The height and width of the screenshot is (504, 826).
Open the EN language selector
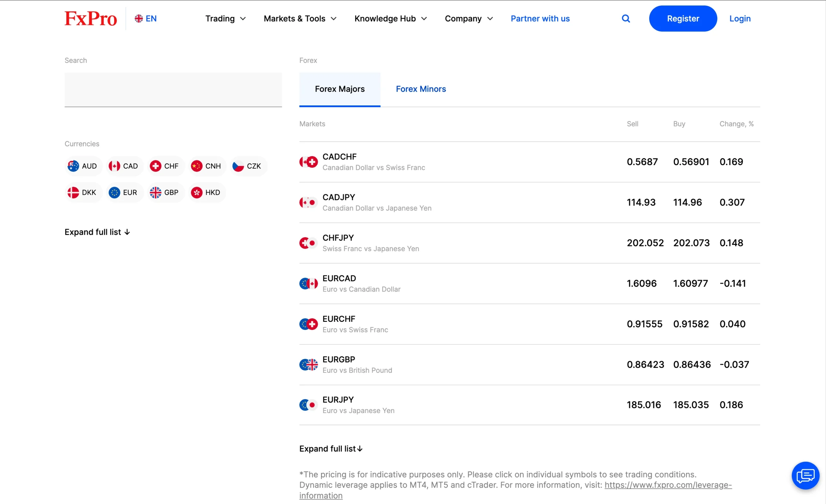tap(146, 18)
